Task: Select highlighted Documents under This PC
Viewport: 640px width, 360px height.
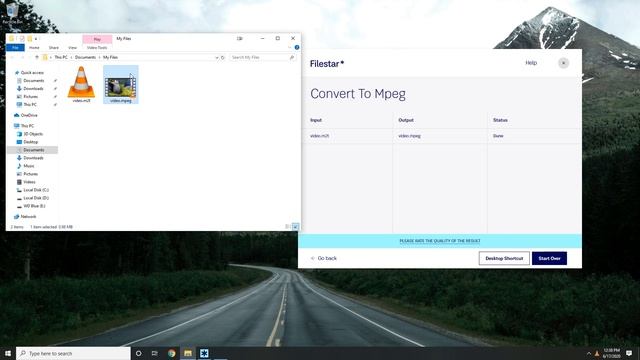Action: point(33,150)
